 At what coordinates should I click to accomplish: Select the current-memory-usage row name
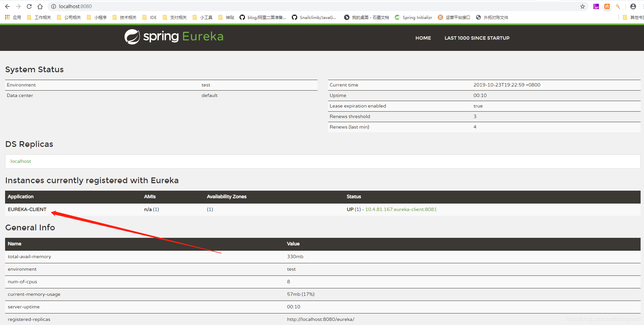tap(34, 294)
